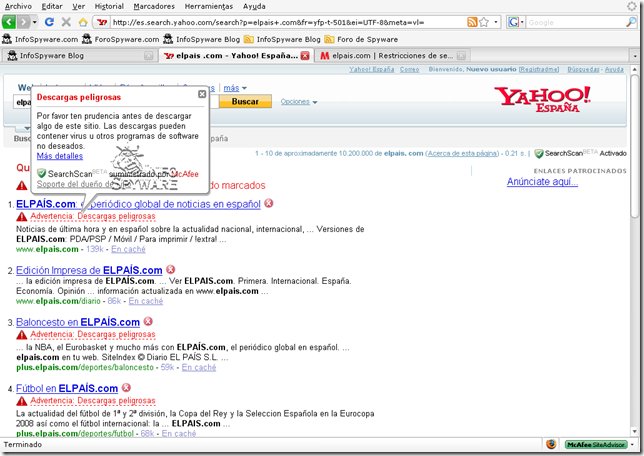Click the Yahoo! España logo
644x456 pixels.
click(543, 99)
